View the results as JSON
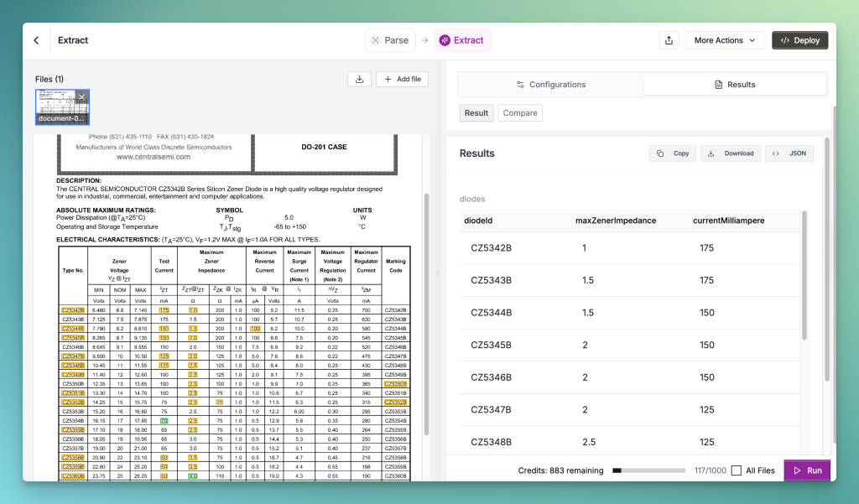859x504 pixels. 789,153
